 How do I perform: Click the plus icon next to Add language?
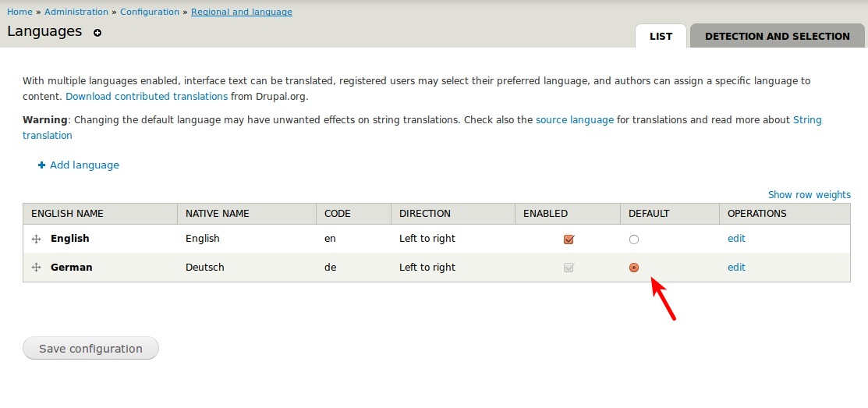pyautogui.click(x=41, y=165)
